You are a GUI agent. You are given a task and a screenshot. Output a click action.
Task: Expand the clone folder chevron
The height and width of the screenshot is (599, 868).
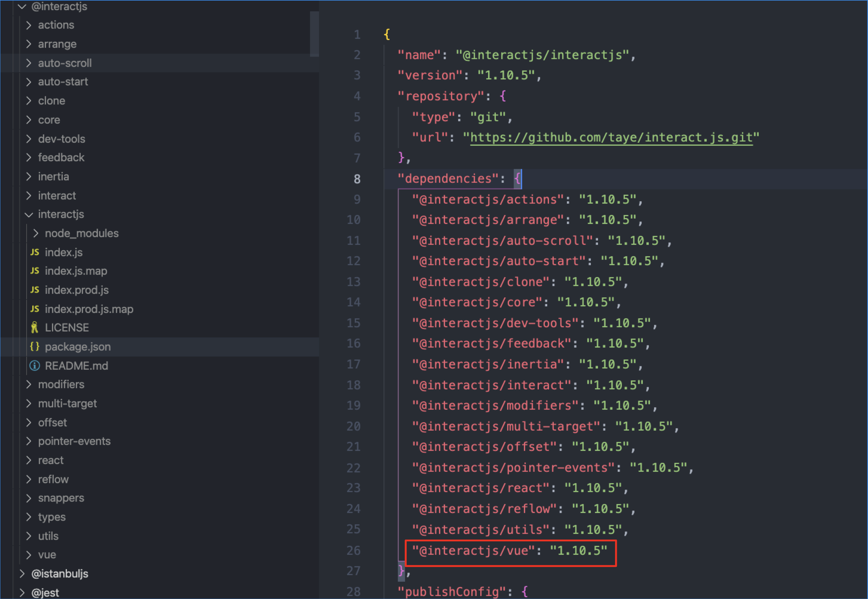[x=29, y=101]
